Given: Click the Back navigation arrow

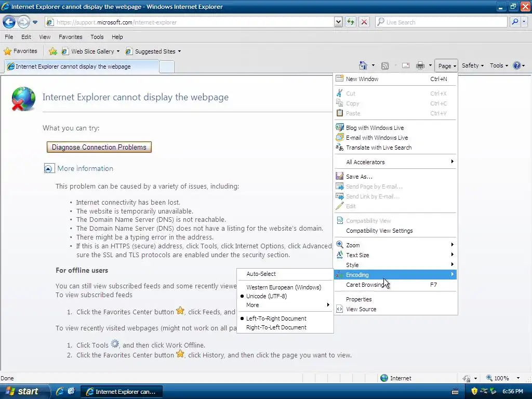Looking at the screenshot, I should pos(9,22).
